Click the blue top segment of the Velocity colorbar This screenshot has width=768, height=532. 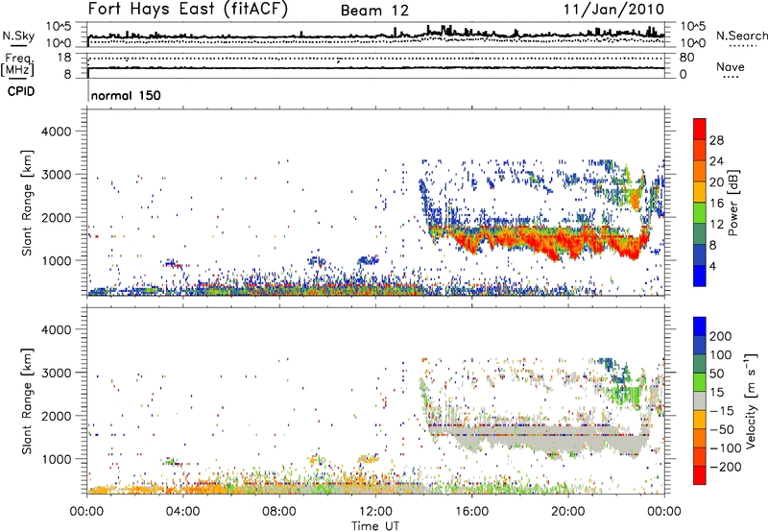700,326
